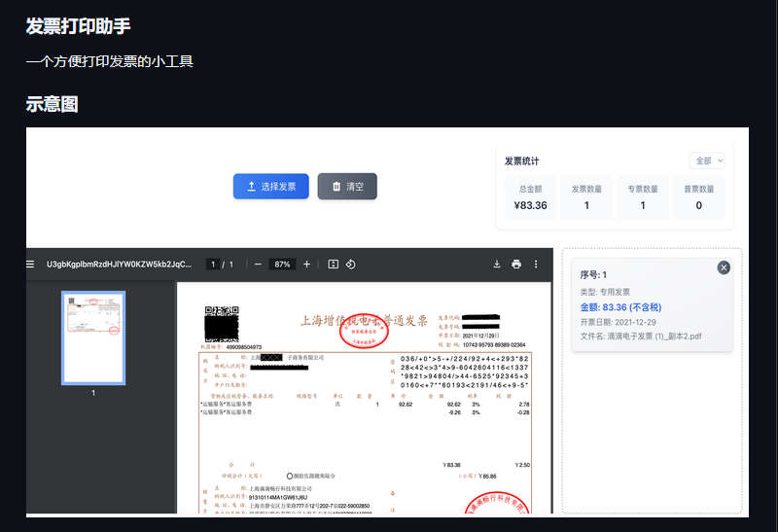Click the 类型: 专用发票 text
Image resolution: width=778 pixels, height=532 pixels.
pos(605,292)
